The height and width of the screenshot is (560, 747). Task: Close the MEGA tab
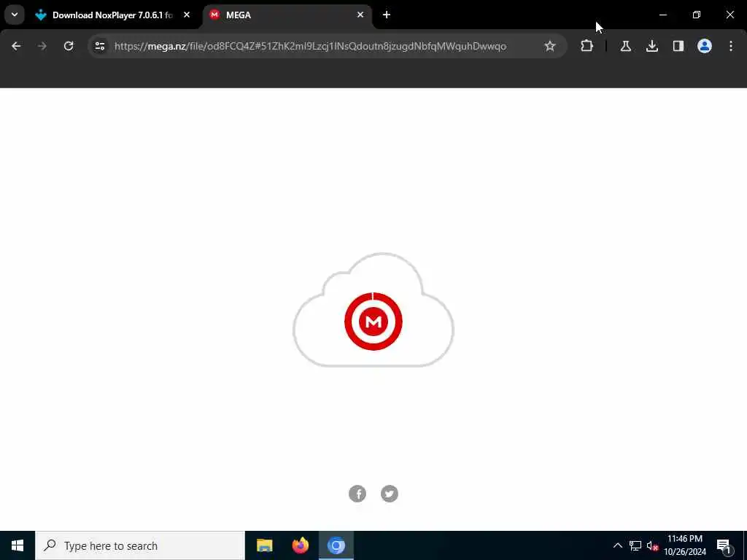[x=360, y=15]
